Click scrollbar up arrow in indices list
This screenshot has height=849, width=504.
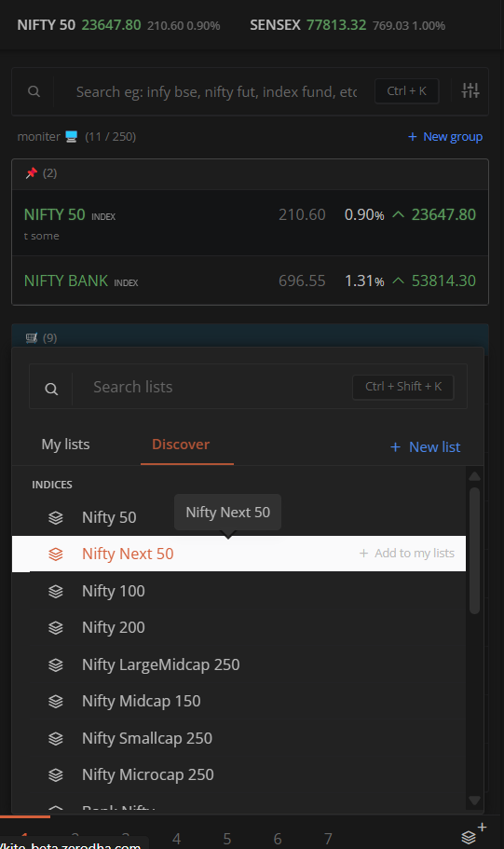(x=475, y=476)
